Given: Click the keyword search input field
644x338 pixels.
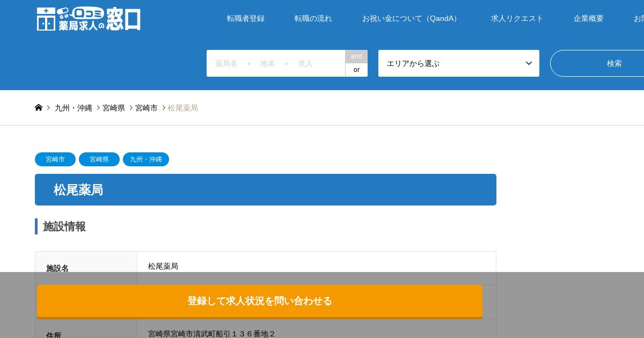Looking at the screenshot, I should tap(276, 63).
